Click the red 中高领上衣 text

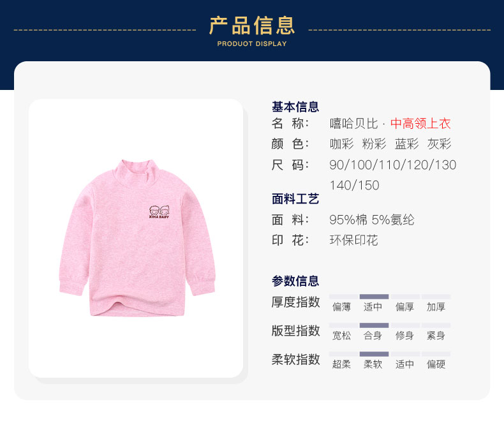420,123
